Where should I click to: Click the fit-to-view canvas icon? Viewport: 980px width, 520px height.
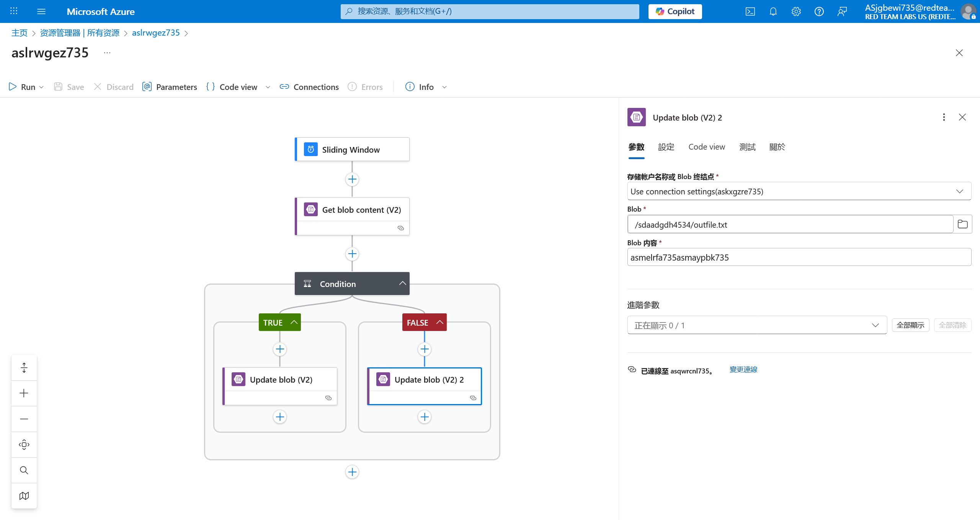pyautogui.click(x=24, y=445)
